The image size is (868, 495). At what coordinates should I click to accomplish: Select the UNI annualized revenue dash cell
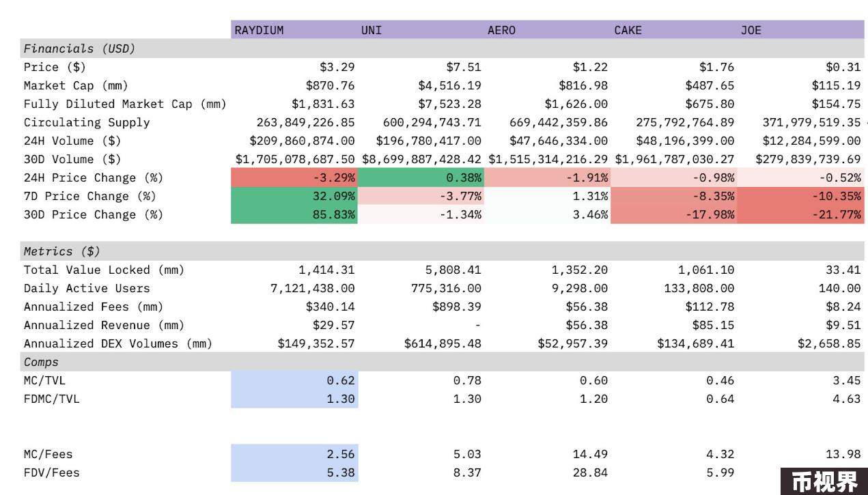coord(478,325)
